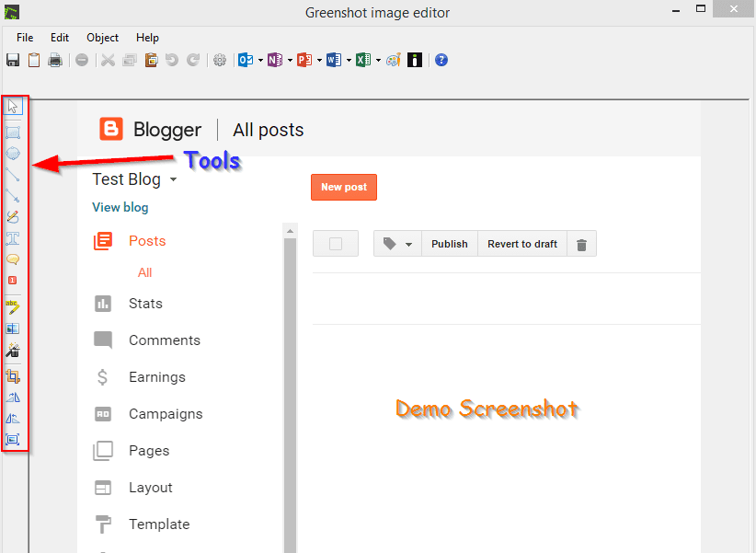Open the OneNote dropdown arrow

tap(291, 61)
